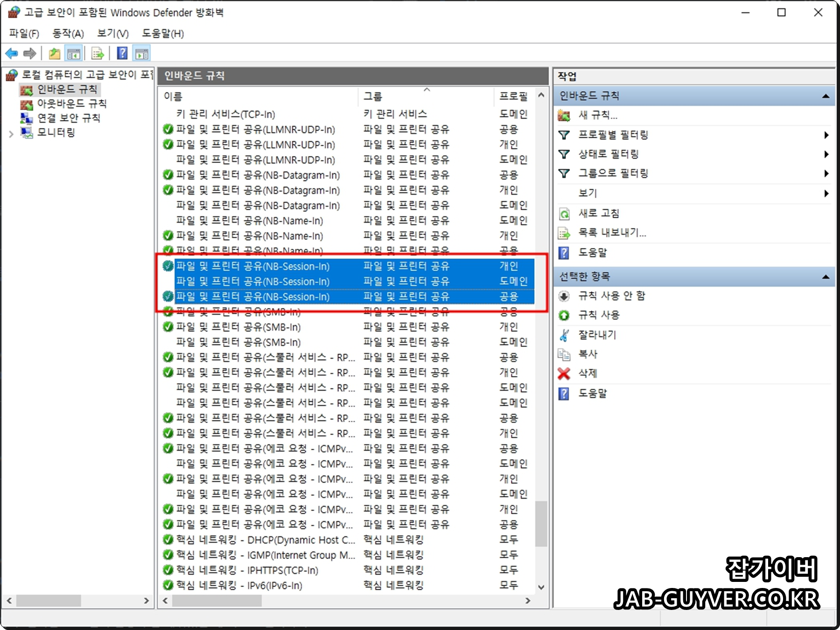Open the 도움말(H) menu
This screenshot has width=840, height=630.
click(x=163, y=34)
